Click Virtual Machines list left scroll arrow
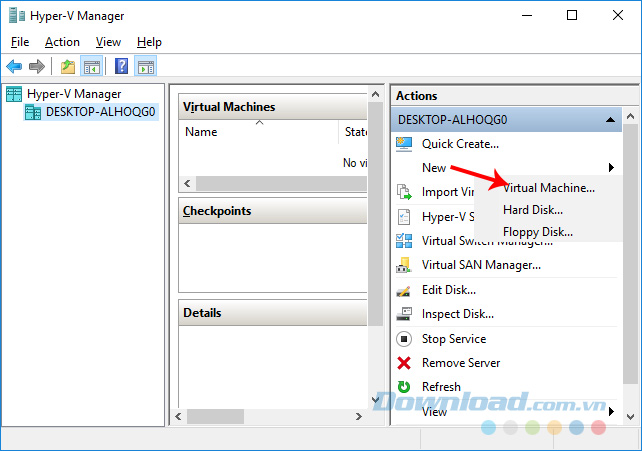The image size is (642, 451). tap(188, 183)
